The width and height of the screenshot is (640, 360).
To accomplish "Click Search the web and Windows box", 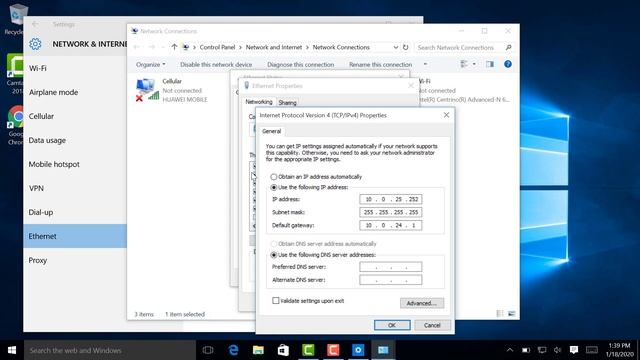I will (x=109, y=350).
